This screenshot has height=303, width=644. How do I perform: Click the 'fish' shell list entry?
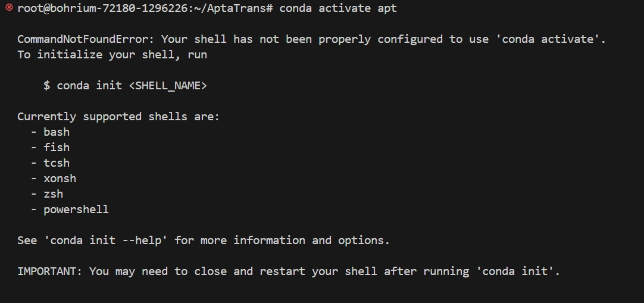57,148
